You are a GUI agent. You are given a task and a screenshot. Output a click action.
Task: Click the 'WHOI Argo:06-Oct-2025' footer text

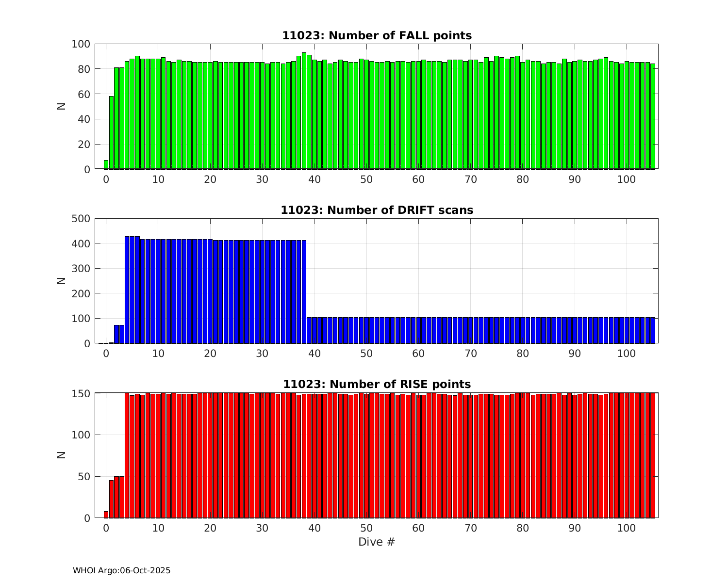click(121, 571)
